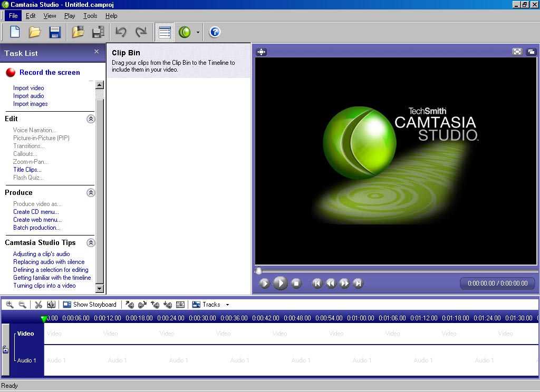Viewport: 540px width, 392px height.
Task: Open a project with the folder icon
Action: (34, 32)
